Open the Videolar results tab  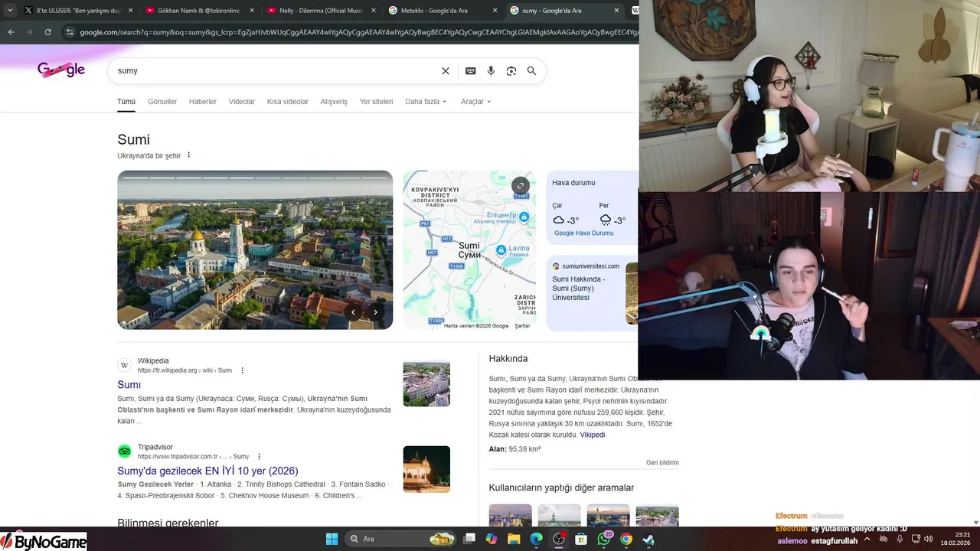click(242, 102)
